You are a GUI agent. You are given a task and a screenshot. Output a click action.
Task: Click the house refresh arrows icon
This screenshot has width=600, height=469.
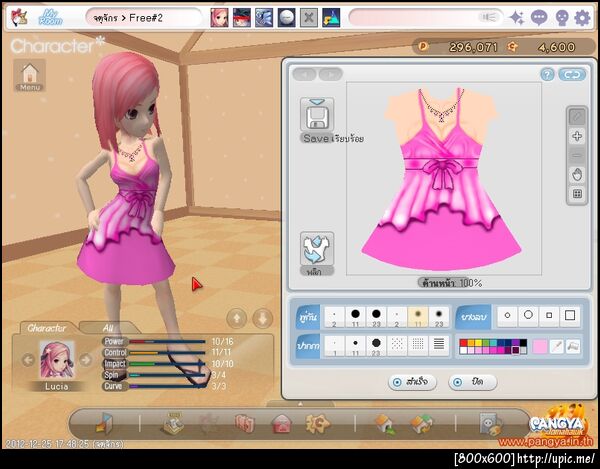pyautogui.click(x=422, y=424)
